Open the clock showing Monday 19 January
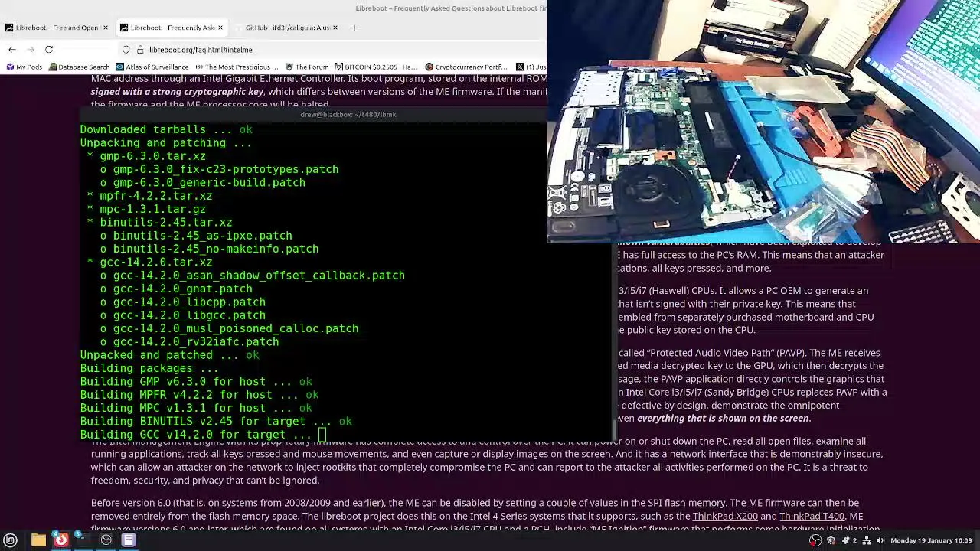The height and width of the screenshot is (551, 980). pyautogui.click(x=931, y=540)
